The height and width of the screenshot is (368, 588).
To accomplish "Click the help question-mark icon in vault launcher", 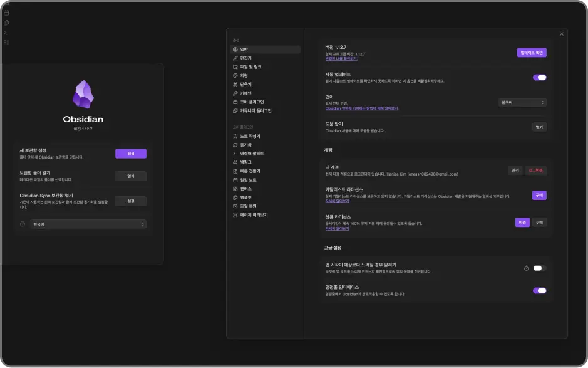I will tap(23, 224).
